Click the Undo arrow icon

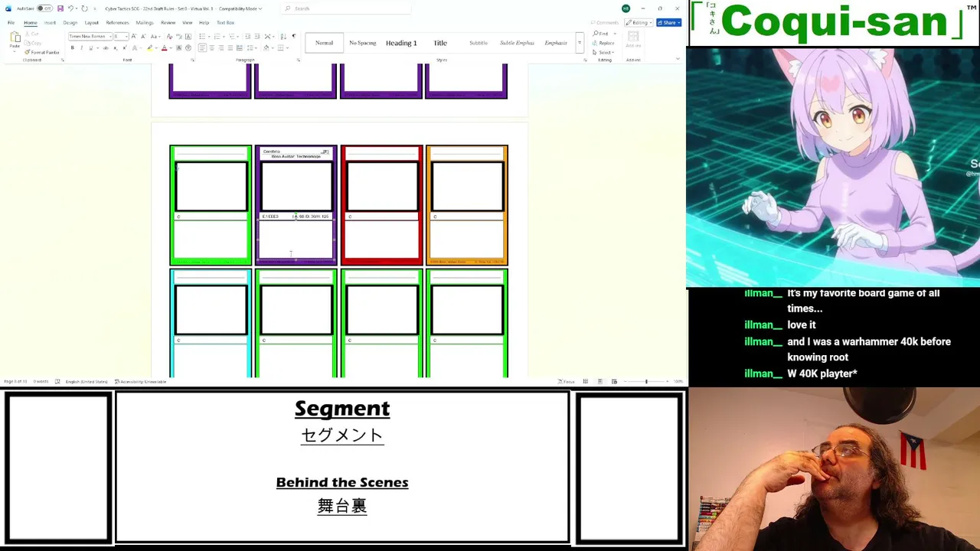tap(70, 8)
